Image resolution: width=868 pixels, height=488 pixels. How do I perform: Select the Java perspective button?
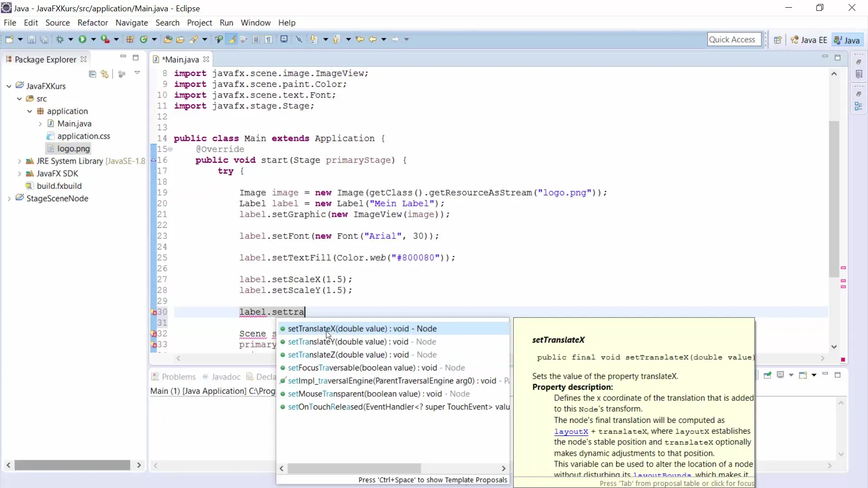(x=847, y=40)
